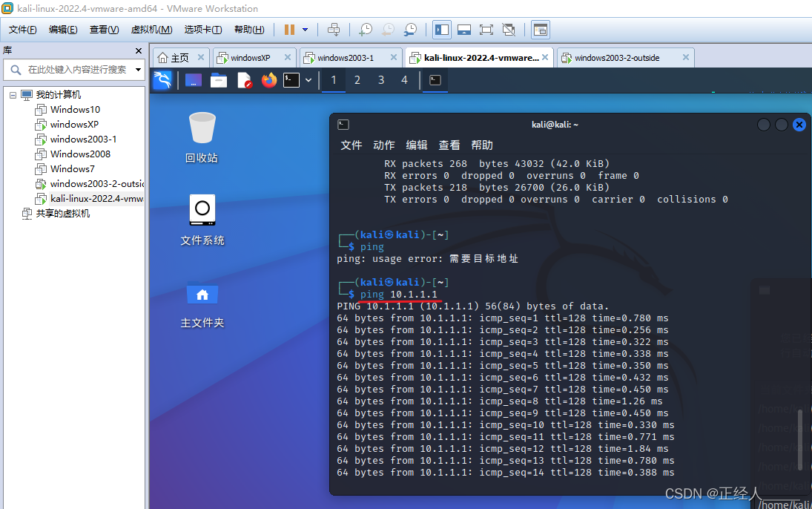Close the 主页 tab
This screenshot has height=509, width=812.
click(201, 57)
